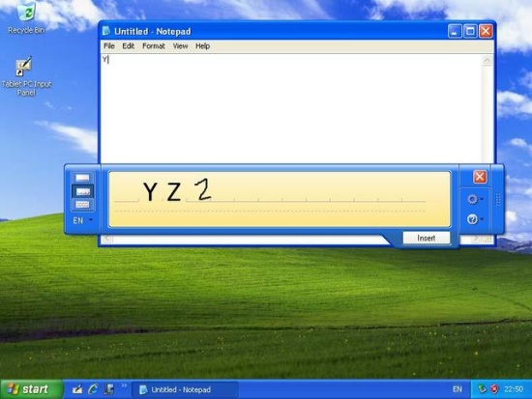Open the Edit menu in Notepad

click(x=129, y=45)
